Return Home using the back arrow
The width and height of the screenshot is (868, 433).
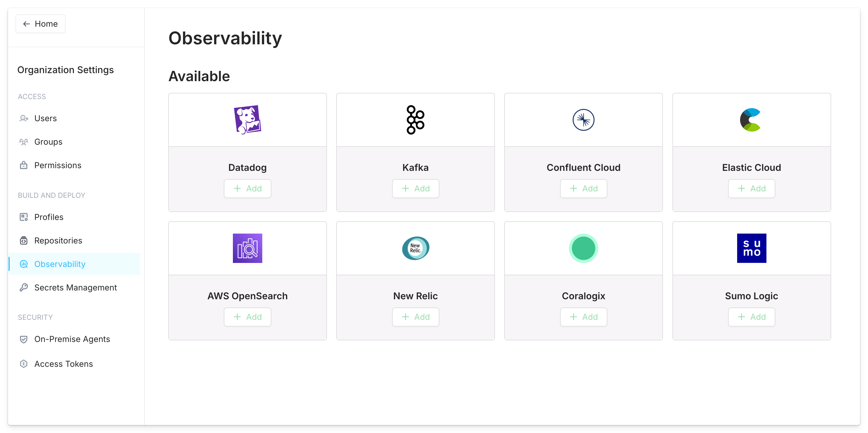click(27, 23)
